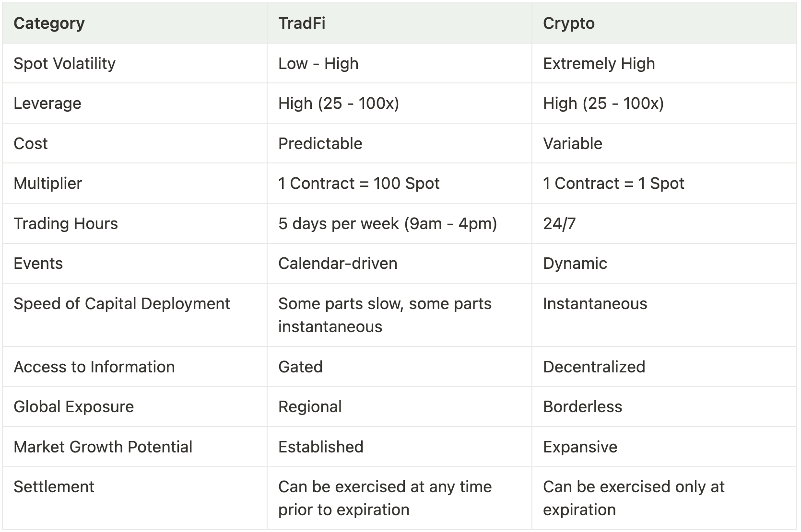The image size is (801, 532).
Task: Click the Category column header
Action: (x=49, y=23)
